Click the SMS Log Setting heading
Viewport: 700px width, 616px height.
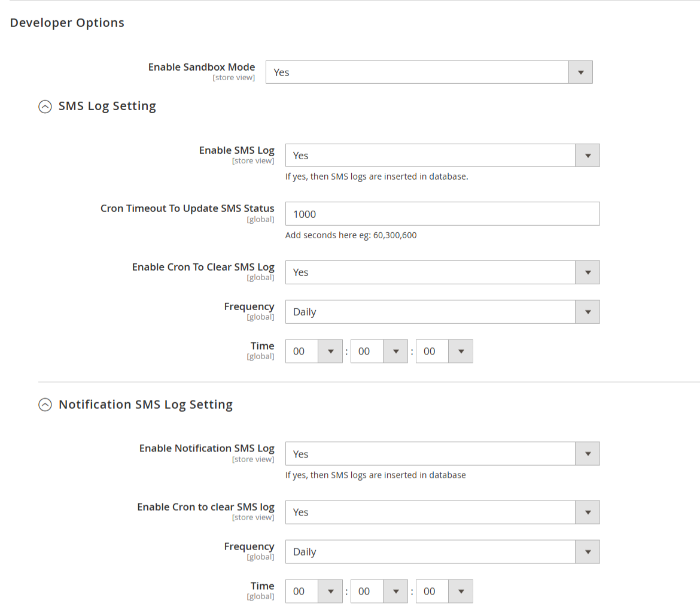coord(107,107)
